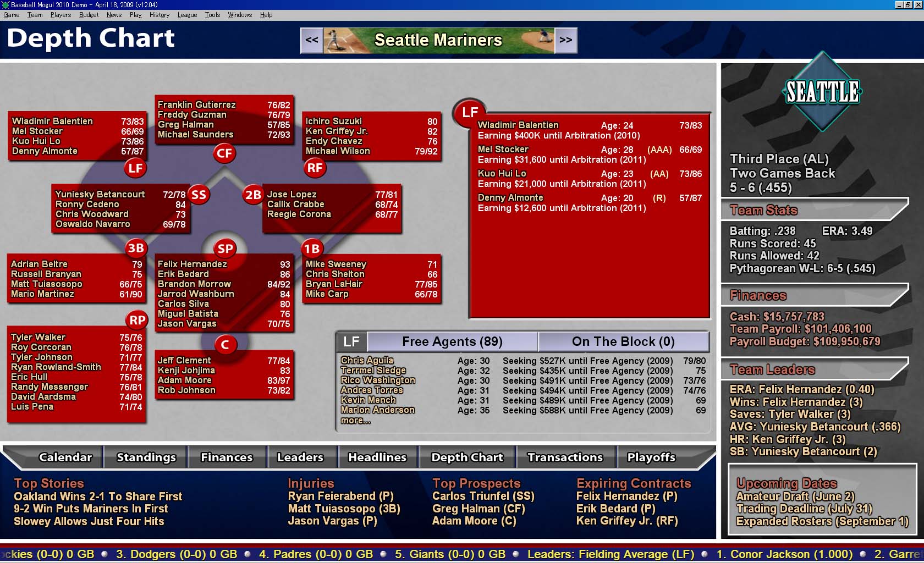
Task: Open the Windows menu
Action: 240,15
